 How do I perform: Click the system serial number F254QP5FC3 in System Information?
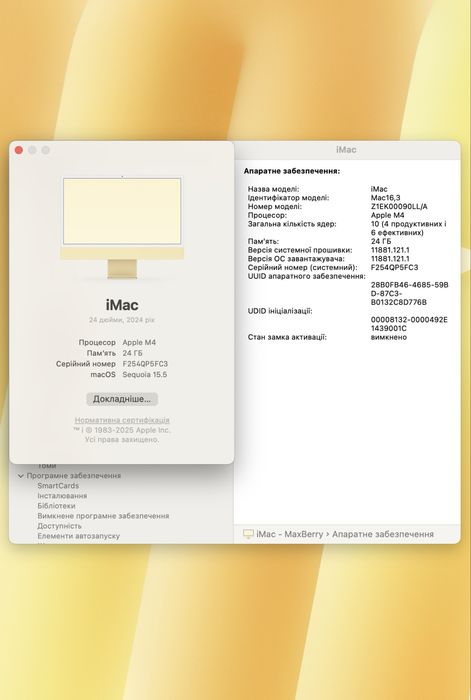394,267
